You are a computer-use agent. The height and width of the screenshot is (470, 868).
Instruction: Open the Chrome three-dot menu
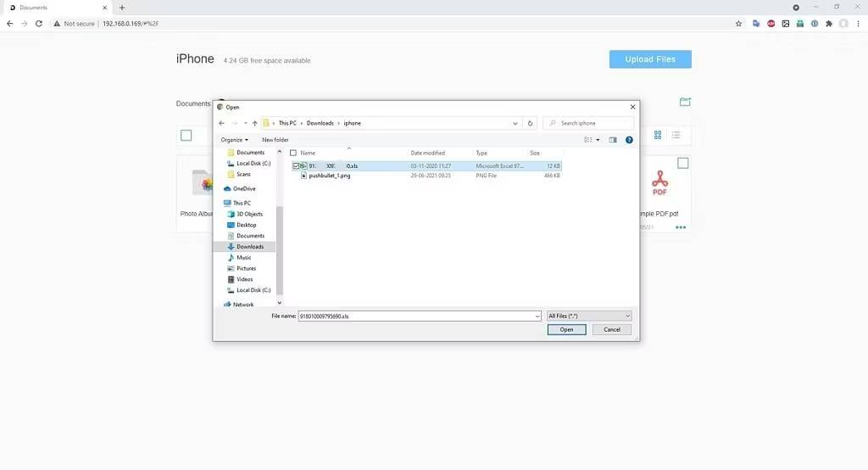(858, 24)
